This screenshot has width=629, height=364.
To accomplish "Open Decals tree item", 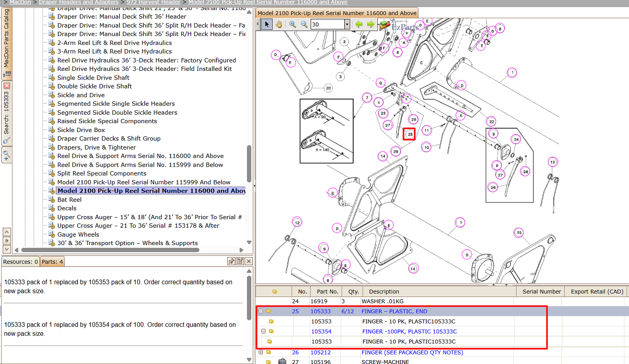I will 67,208.
